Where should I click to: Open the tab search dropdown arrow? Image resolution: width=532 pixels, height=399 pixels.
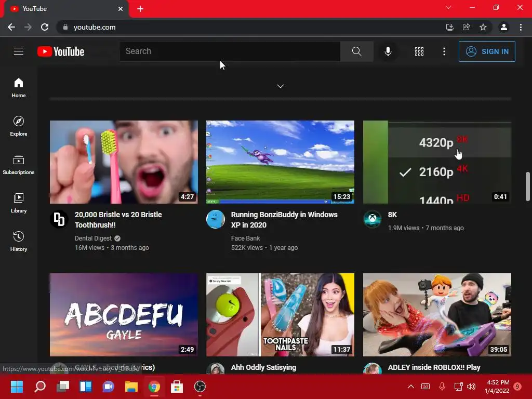pos(448,7)
